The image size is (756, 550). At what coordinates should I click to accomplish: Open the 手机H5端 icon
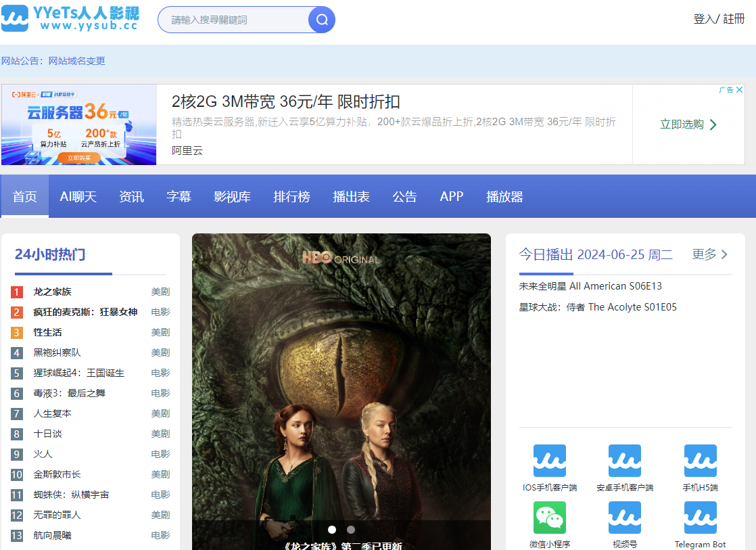[x=700, y=461]
